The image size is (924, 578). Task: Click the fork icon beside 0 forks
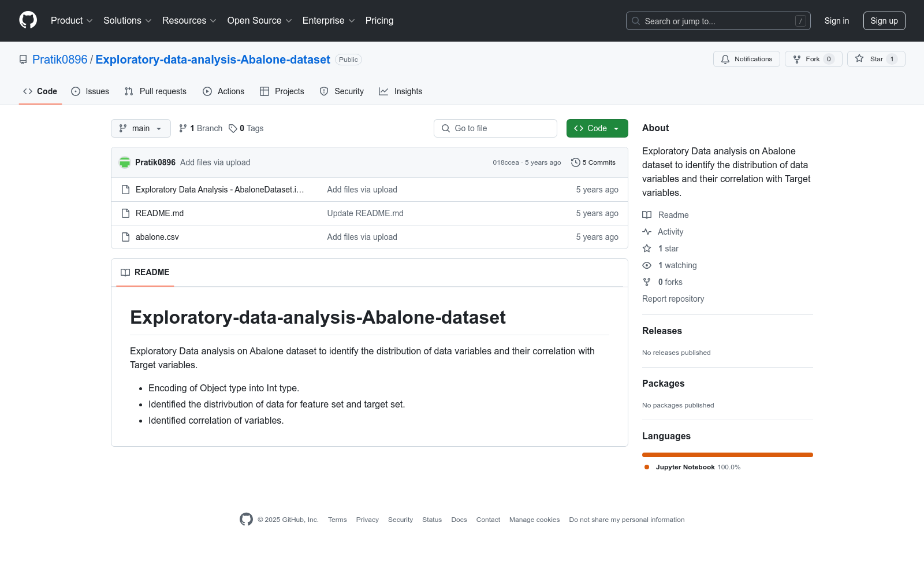click(647, 282)
